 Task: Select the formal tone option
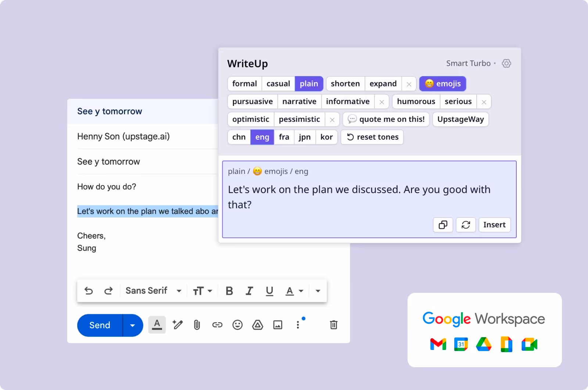pos(244,84)
